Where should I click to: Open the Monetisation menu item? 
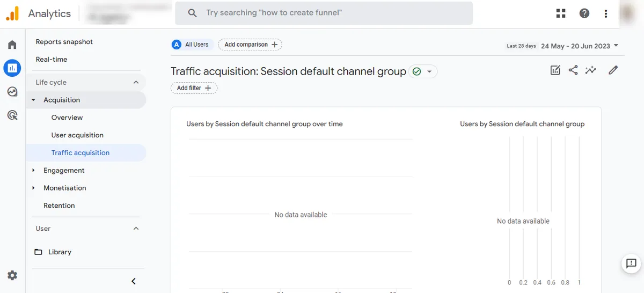point(65,188)
